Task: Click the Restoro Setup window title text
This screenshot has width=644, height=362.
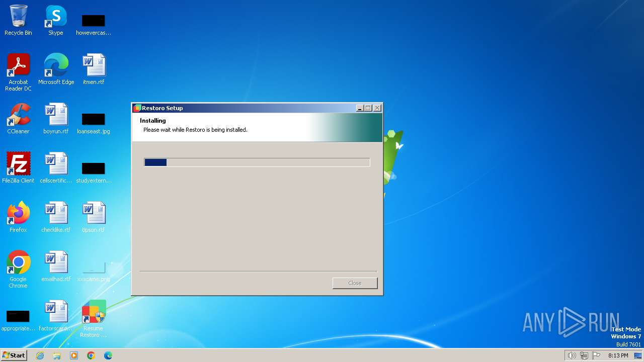Action: 163,108
